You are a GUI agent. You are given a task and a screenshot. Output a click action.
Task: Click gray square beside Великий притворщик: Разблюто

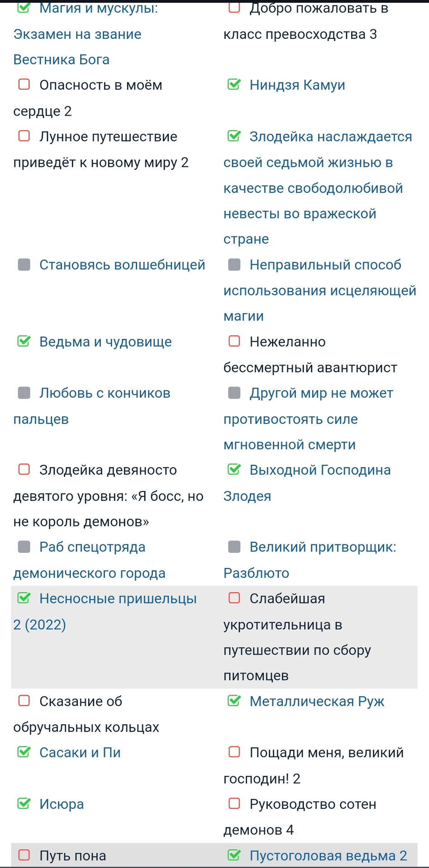click(x=234, y=547)
